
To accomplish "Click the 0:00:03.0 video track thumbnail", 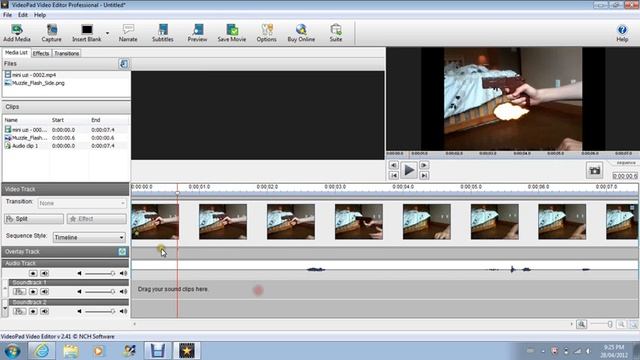I will [358, 222].
